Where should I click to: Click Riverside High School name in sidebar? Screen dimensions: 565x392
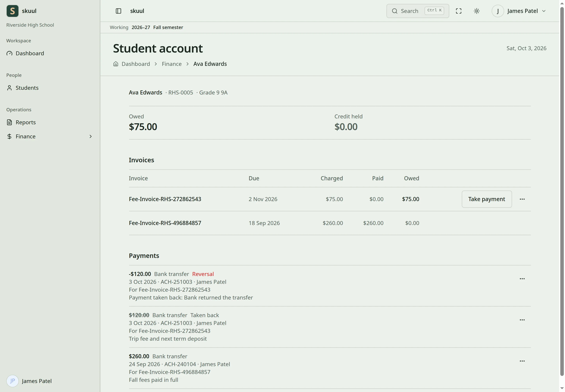30,25
